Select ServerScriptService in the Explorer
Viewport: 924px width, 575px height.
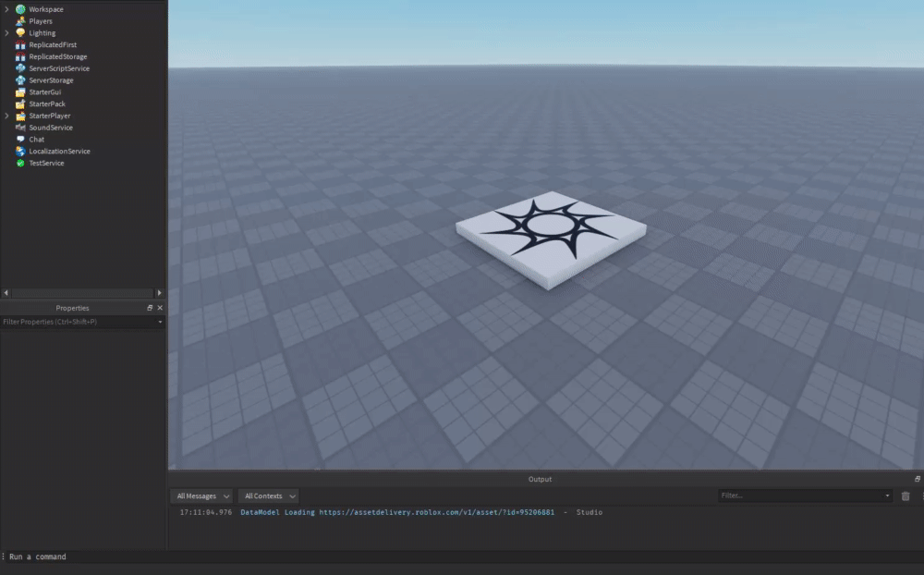tap(59, 68)
